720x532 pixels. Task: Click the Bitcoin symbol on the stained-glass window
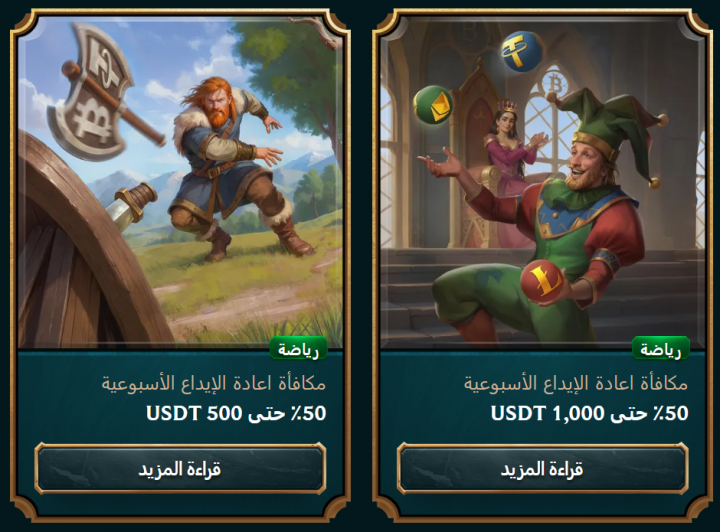click(555, 85)
